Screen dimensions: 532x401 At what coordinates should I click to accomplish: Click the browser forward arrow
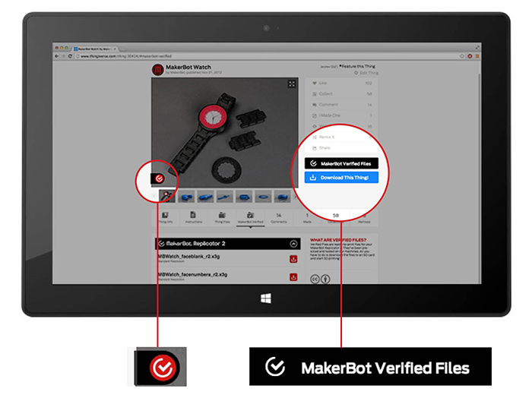point(63,56)
